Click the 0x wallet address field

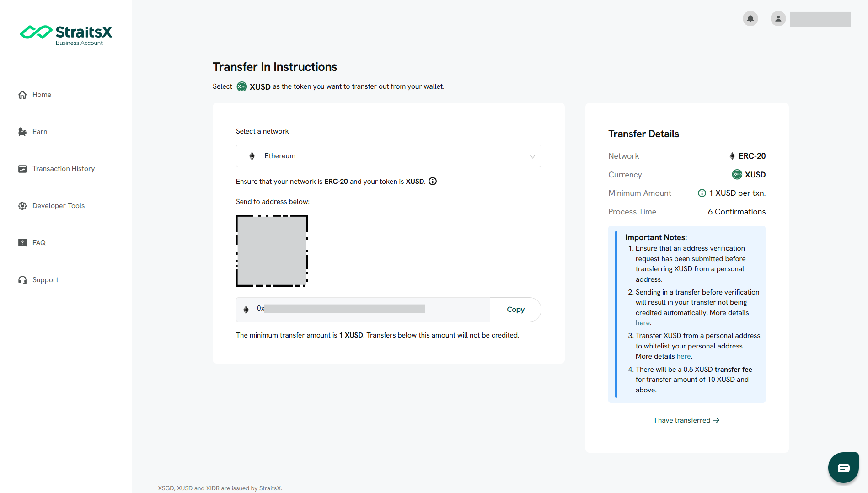tap(363, 310)
